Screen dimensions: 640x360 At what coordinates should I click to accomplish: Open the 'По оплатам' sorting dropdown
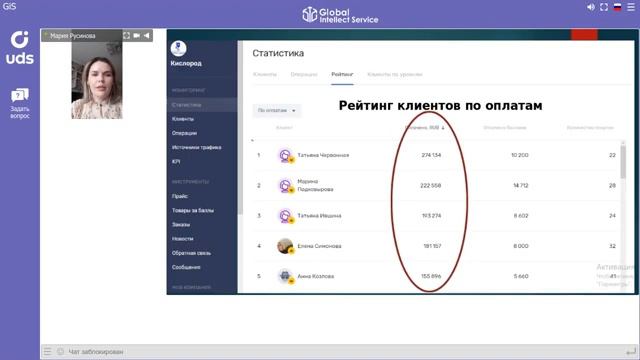click(x=277, y=111)
